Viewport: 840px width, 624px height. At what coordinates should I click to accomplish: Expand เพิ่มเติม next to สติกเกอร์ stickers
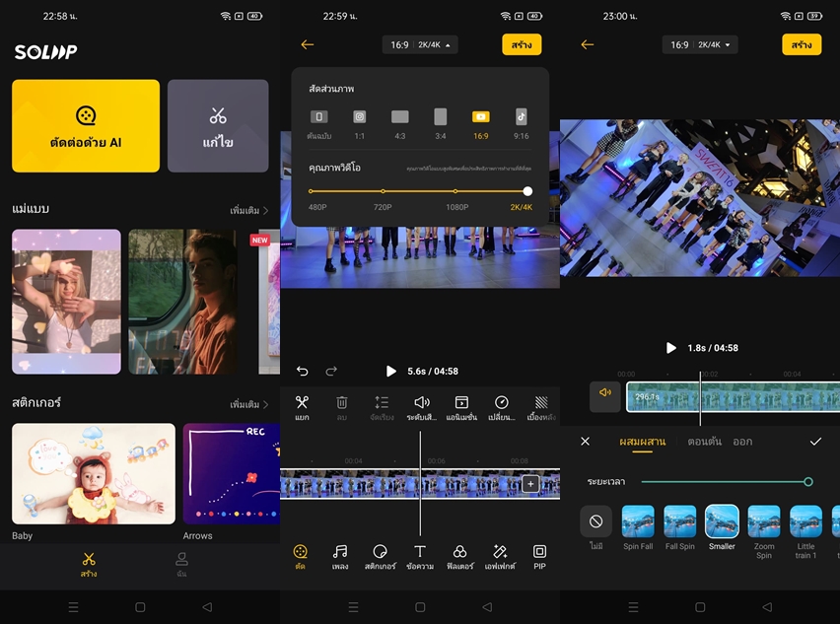click(248, 404)
